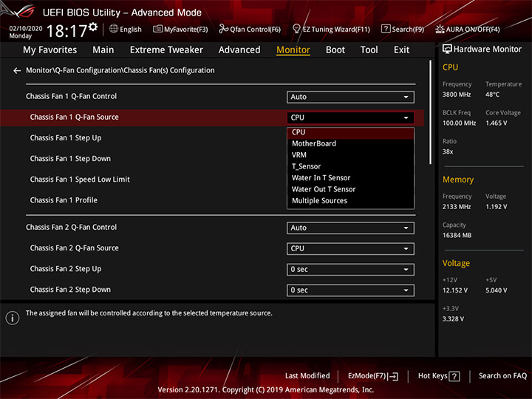Open the Boot tab
532x399 pixels.
coord(335,50)
